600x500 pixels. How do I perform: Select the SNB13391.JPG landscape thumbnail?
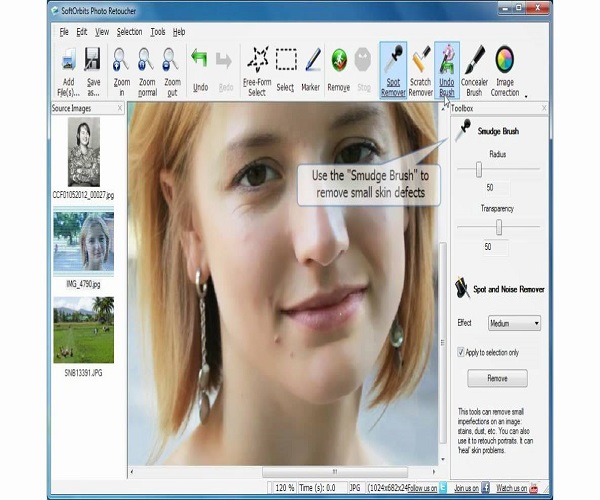tap(84, 330)
